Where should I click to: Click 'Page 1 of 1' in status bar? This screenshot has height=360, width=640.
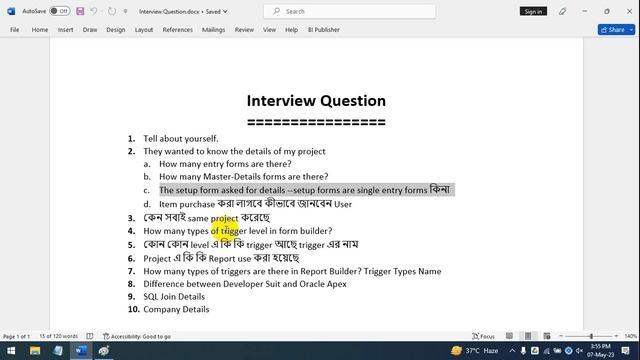tap(16, 336)
